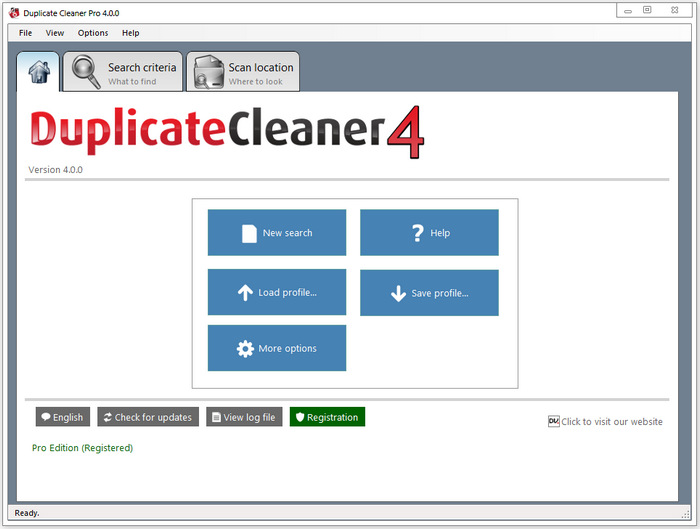
Task: Click the DV website logo icon
Action: (x=554, y=421)
